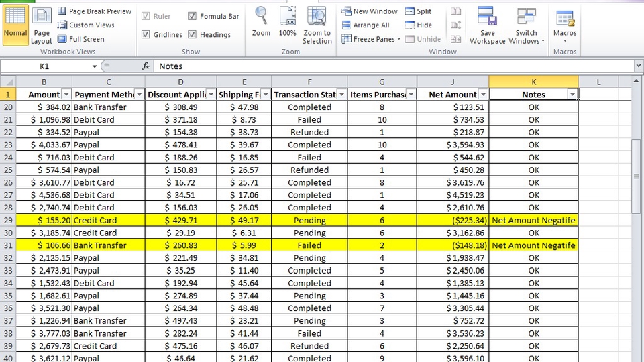Image resolution: width=644 pixels, height=362 pixels.
Task: Click Zoom to Selection
Action: 317,25
